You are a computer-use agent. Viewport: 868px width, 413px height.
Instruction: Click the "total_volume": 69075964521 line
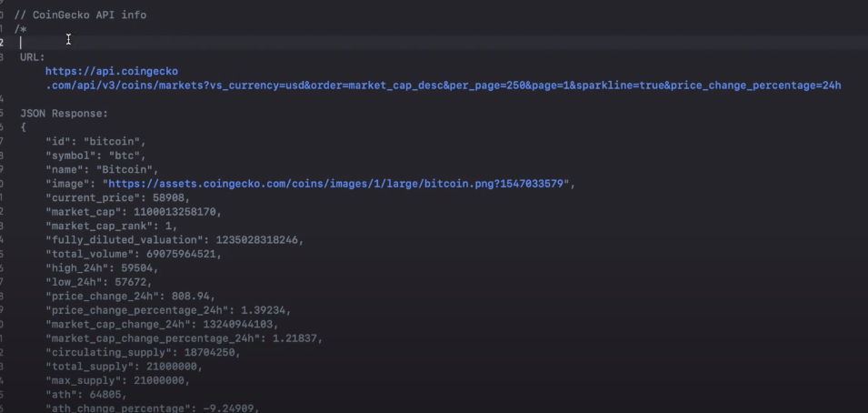tap(134, 254)
